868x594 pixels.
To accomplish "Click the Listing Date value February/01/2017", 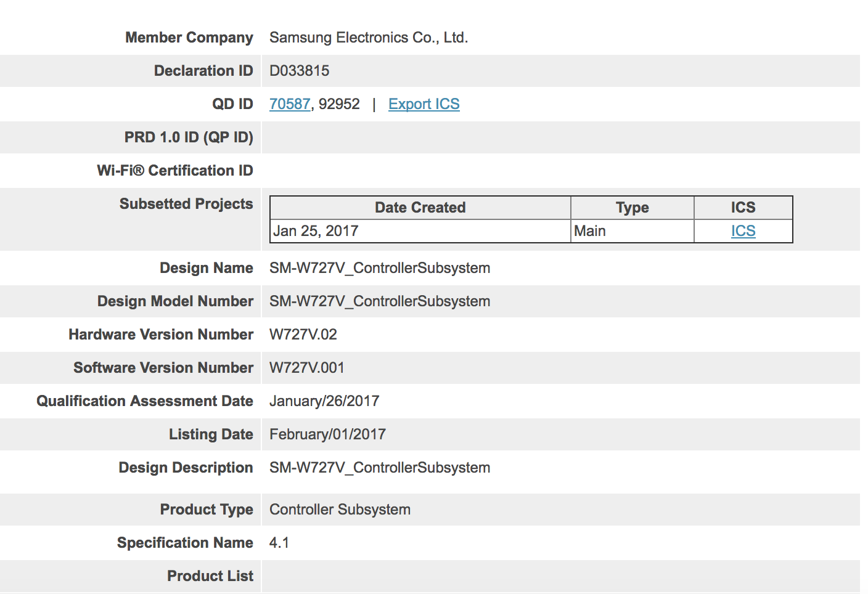I will pyautogui.click(x=327, y=434).
